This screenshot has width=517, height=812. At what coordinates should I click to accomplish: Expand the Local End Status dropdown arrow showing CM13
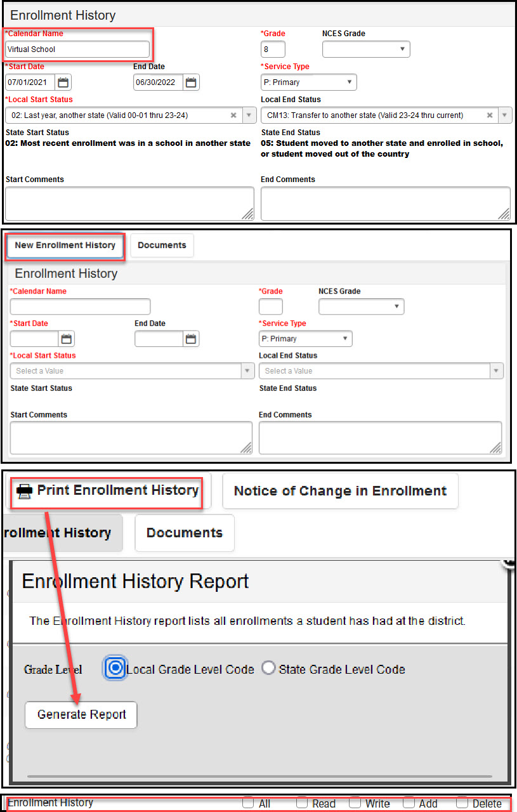click(x=505, y=115)
